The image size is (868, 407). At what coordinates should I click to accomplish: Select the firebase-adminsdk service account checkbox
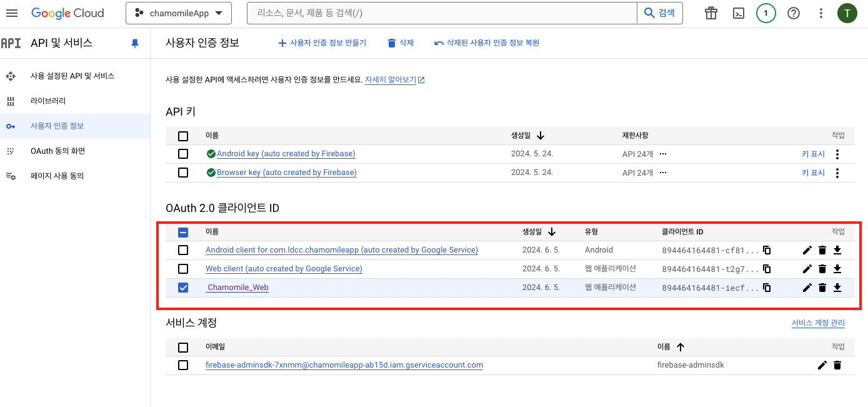pos(183,365)
